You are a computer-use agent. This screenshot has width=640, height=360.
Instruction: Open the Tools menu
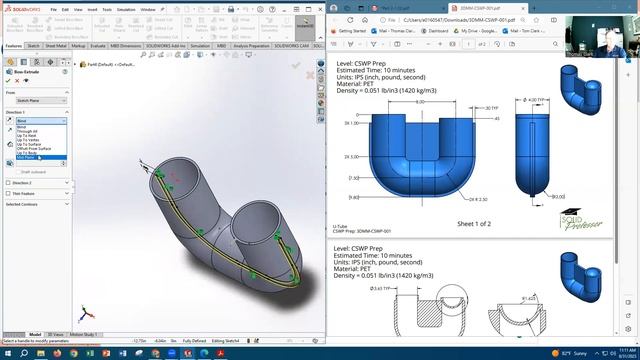point(107,9)
